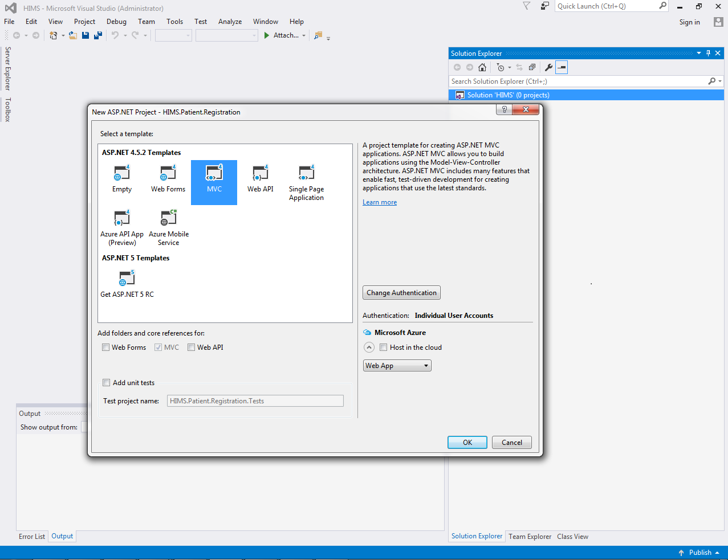Open the Web App dropdown
This screenshot has width=728, height=560.
pos(397,366)
